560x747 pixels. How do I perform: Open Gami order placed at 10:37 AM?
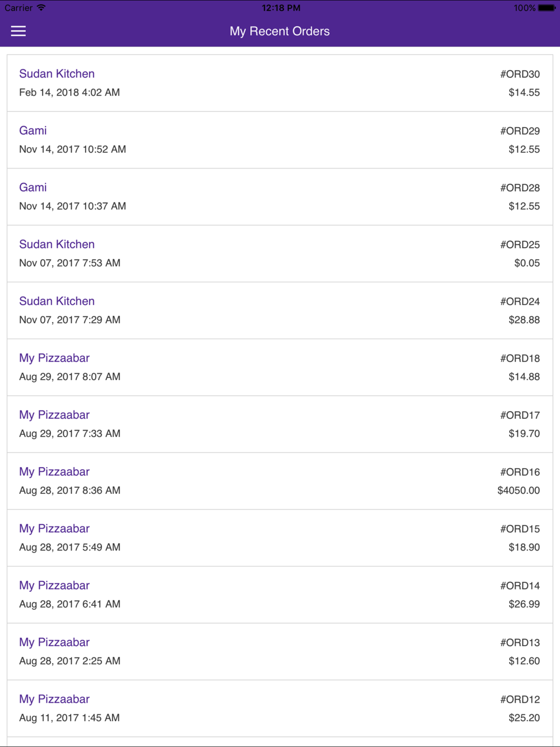(280, 197)
